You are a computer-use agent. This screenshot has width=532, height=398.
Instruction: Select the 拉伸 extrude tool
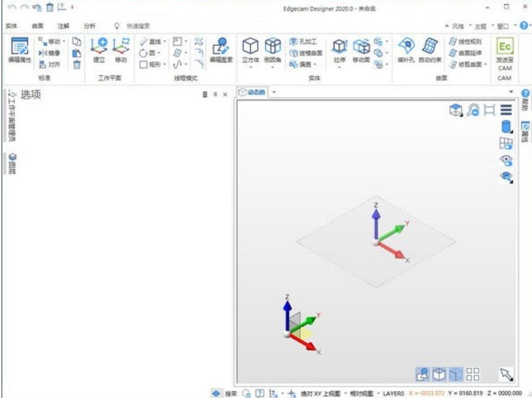[339, 50]
